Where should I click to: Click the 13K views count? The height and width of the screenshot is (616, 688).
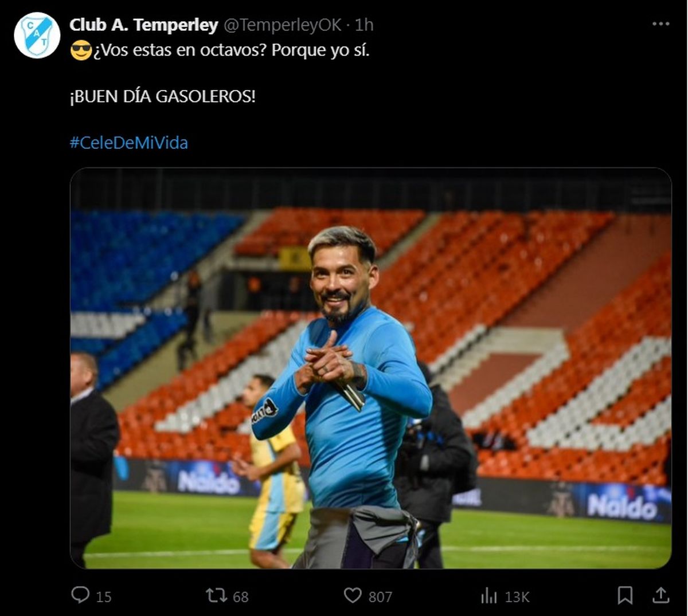[517, 597]
